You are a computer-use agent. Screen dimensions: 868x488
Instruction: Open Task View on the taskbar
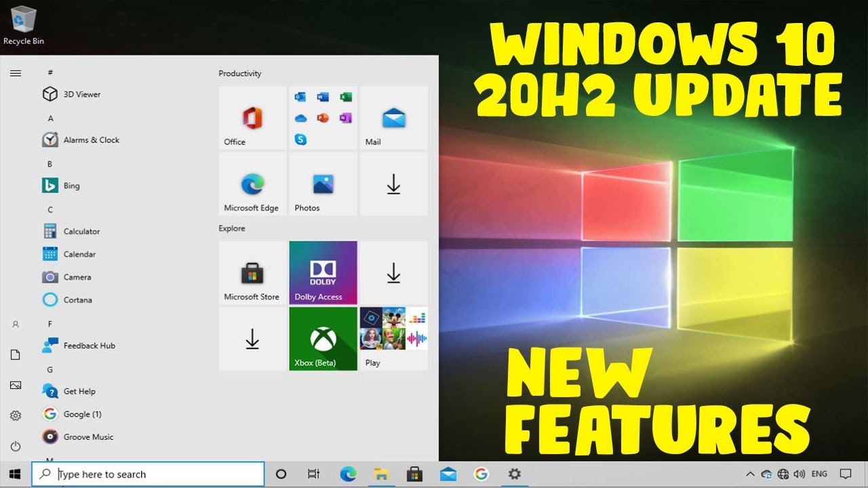tap(313, 474)
